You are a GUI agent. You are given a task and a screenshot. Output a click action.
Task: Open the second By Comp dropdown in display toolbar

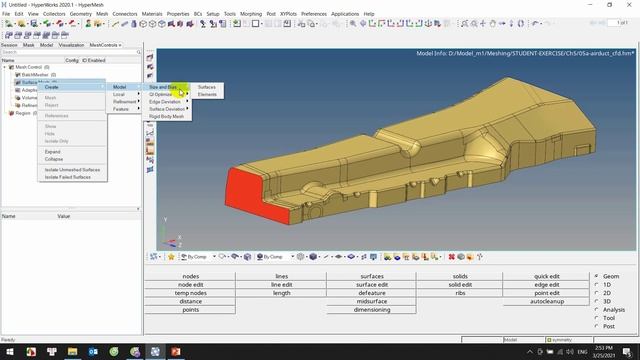292,257
